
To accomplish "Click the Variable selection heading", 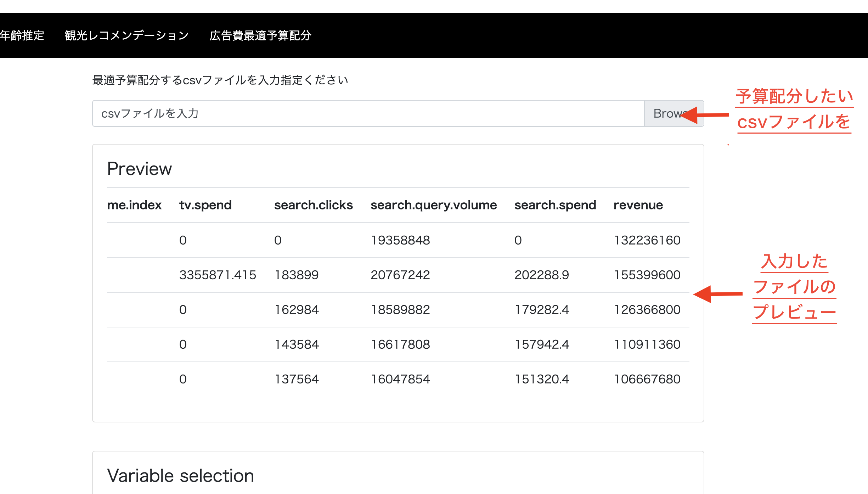I will click(180, 476).
